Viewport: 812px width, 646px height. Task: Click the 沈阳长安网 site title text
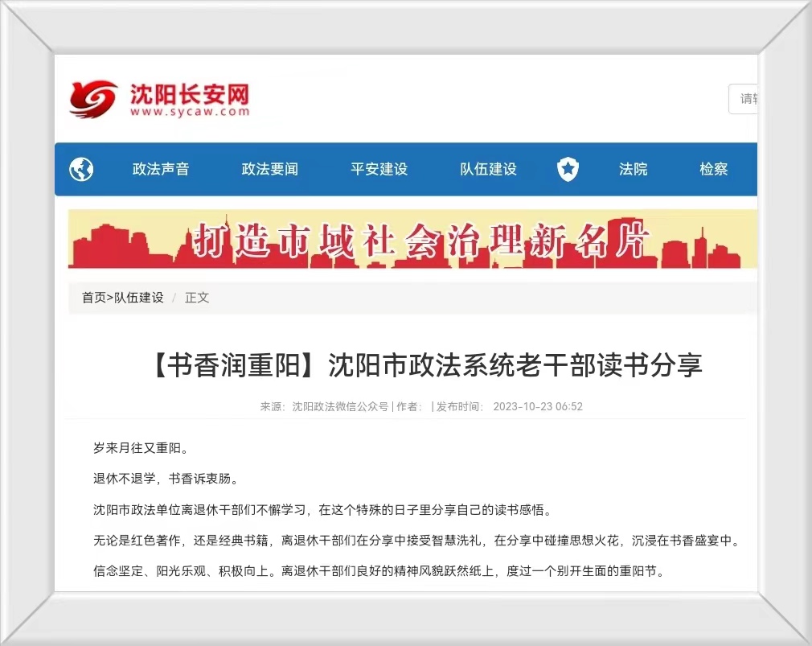[x=190, y=94]
